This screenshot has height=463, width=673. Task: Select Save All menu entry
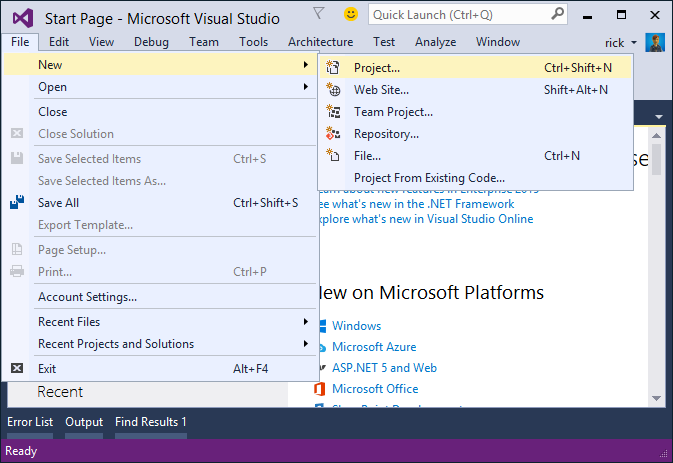pos(161,203)
